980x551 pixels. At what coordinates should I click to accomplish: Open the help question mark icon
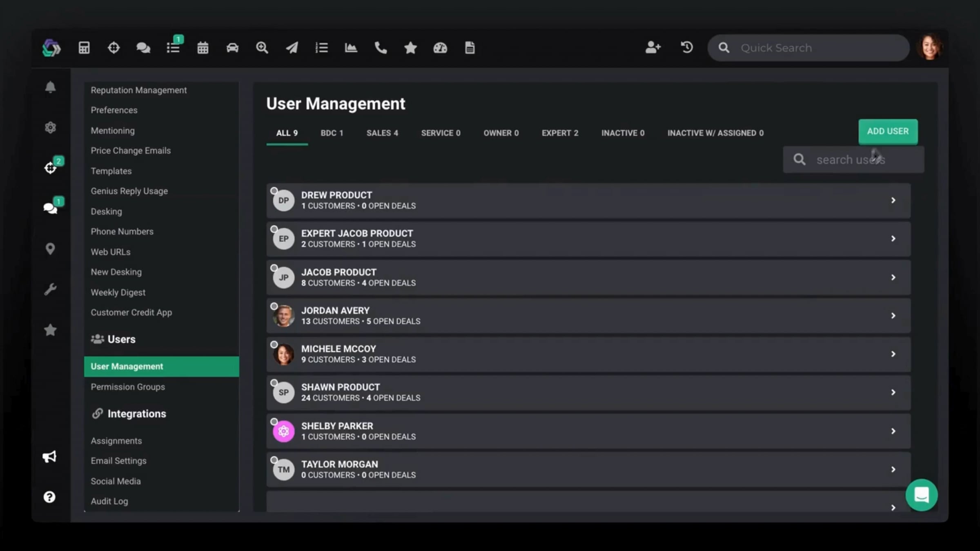(49, 497)
